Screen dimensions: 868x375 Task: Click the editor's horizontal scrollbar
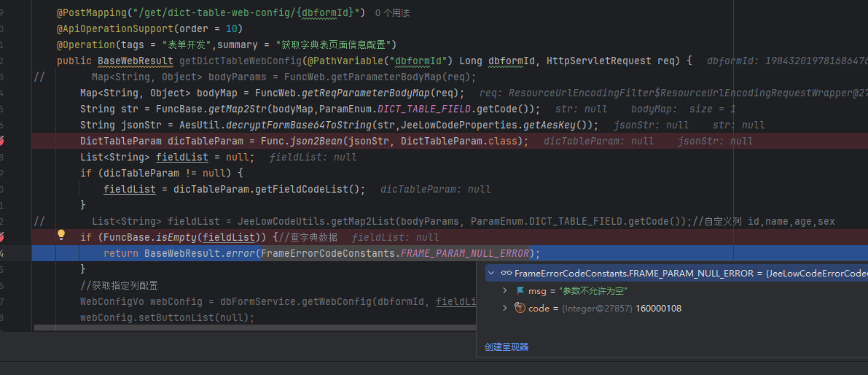point(255,328)
